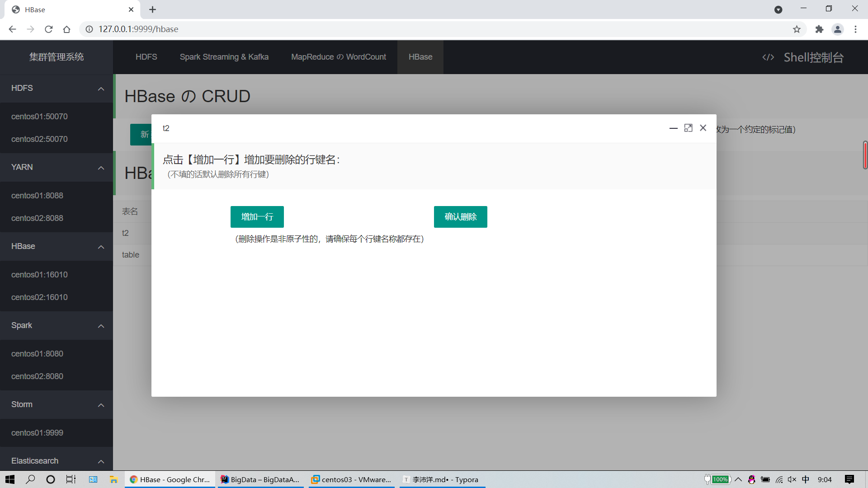Select the Spark Streaming & Kafka tab
The height and width of the screenshot is (488, 868).
[x=224, y=56]
